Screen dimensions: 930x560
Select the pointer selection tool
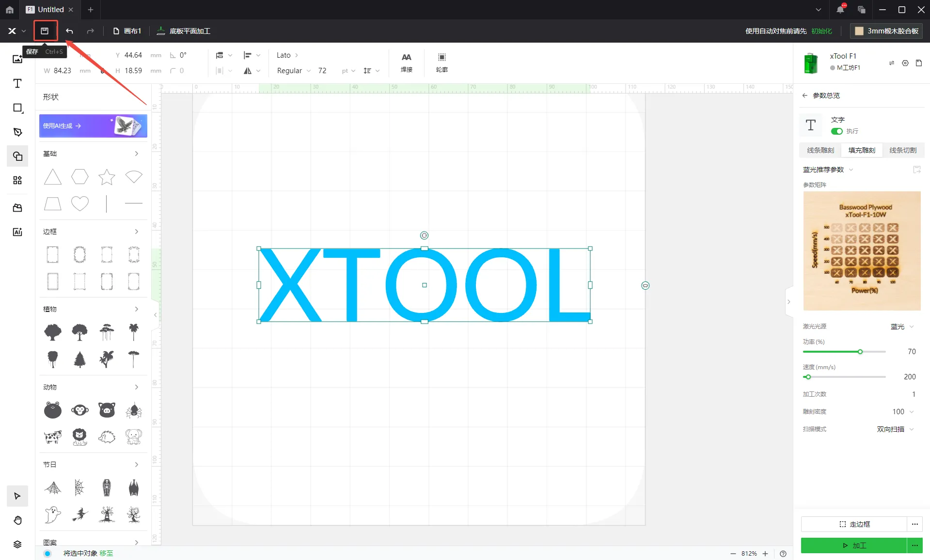[17, 496]
